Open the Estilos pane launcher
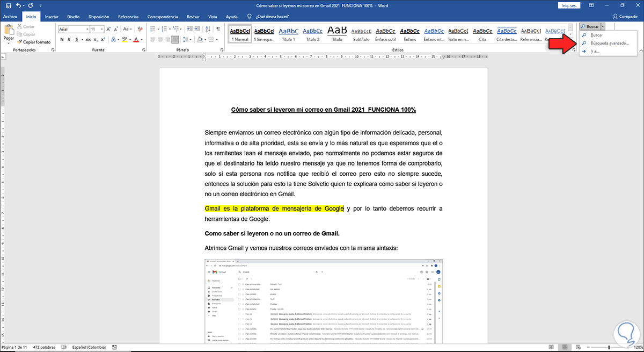Viewport: 644px width, 352px height. click(574, 50)
